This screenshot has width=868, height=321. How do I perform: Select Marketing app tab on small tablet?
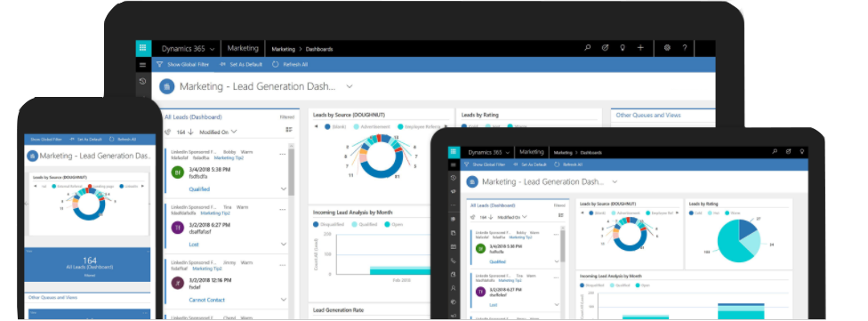(x=532, y=152)
